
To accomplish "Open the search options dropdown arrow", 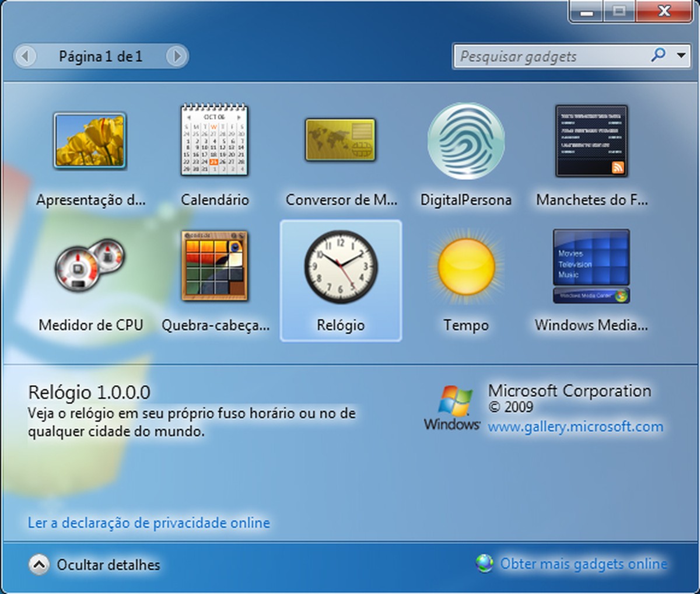I will pos(681,56).
